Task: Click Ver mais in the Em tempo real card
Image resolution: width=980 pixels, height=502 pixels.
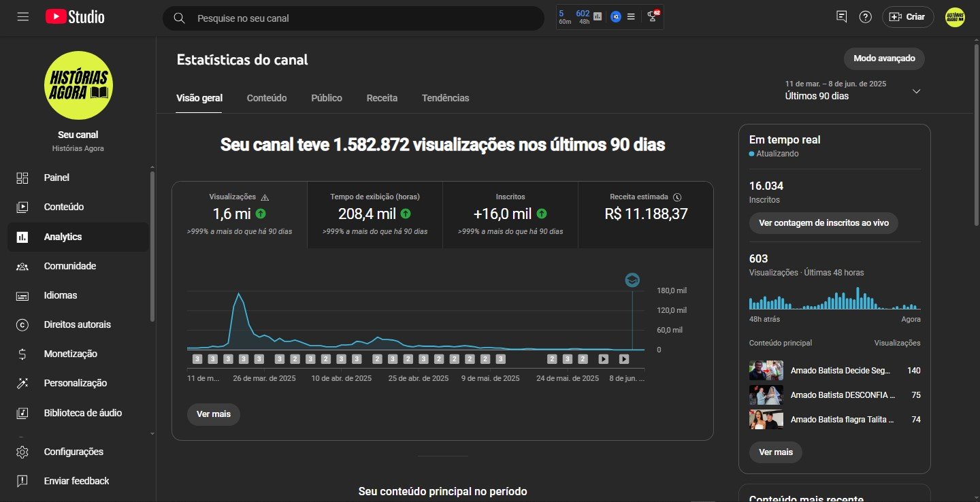Action: [x=776, y=452]
